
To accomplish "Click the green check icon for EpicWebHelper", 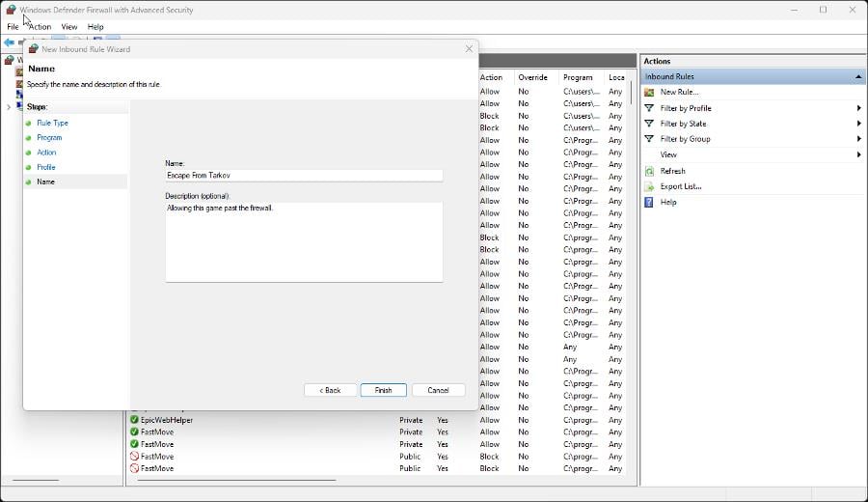I will [134, 420].
